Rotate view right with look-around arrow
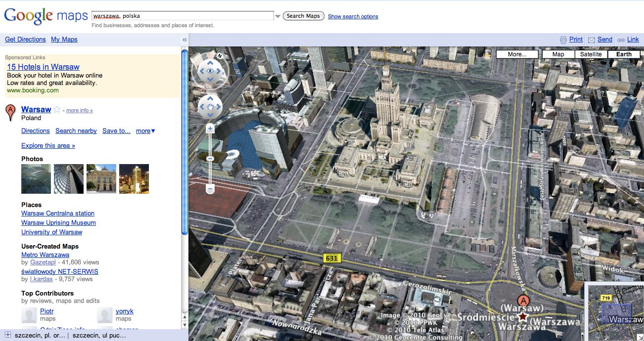 (220, 72)
